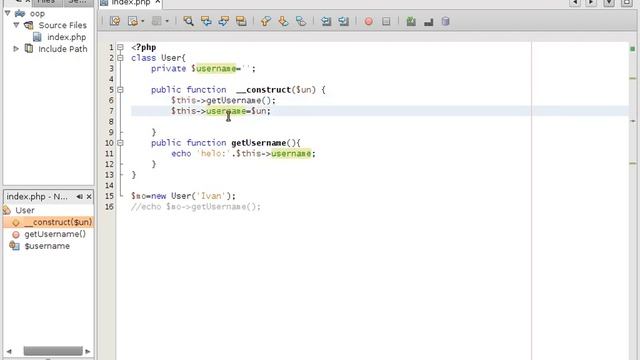640x360 pixels.
Task: Switch to the Files panel tab
Action: (x=46, y=2)
